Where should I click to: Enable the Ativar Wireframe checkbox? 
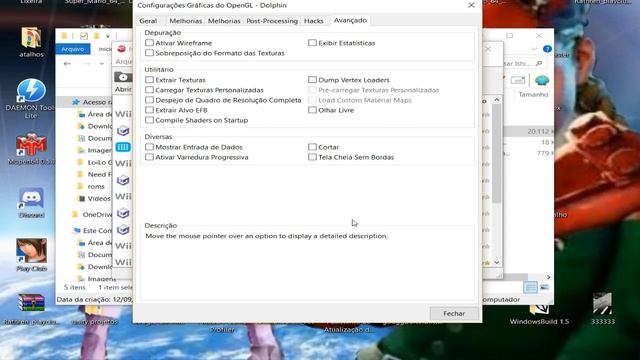pos(149,43)
